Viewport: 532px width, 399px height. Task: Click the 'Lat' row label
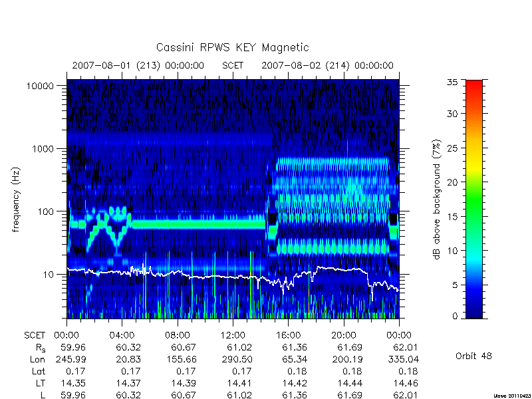click(39, 371)
